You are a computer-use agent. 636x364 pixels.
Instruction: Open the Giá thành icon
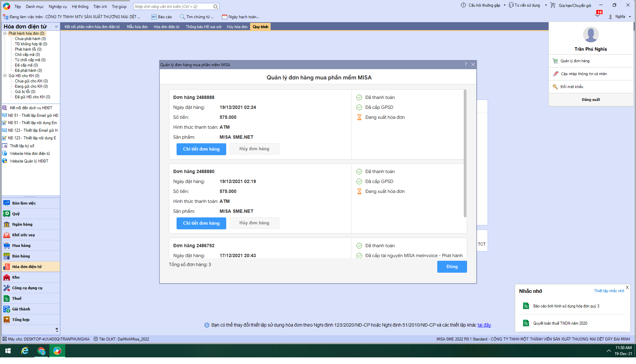click(7, 309)
